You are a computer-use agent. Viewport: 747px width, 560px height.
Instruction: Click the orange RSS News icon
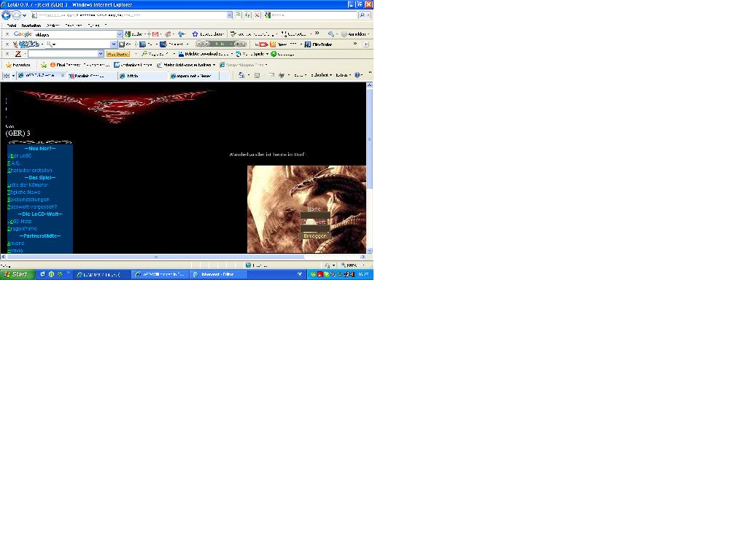[273, 44]
